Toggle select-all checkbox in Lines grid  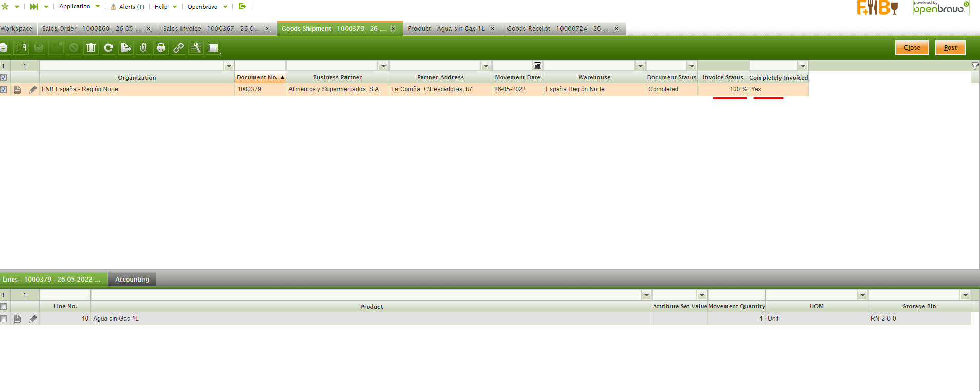4,306
